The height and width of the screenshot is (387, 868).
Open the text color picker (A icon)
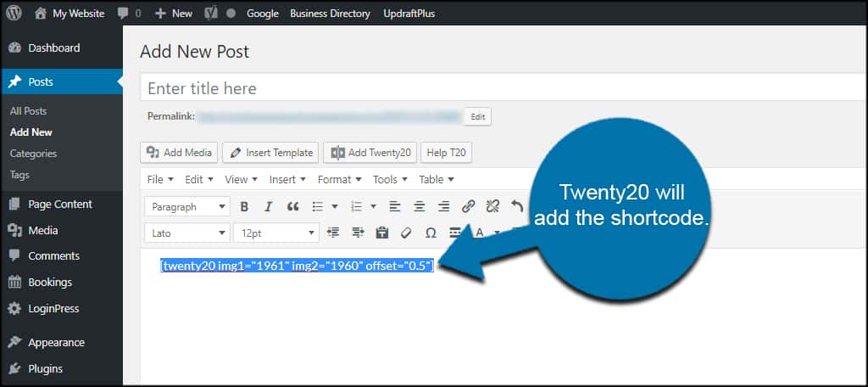[480, 233]
